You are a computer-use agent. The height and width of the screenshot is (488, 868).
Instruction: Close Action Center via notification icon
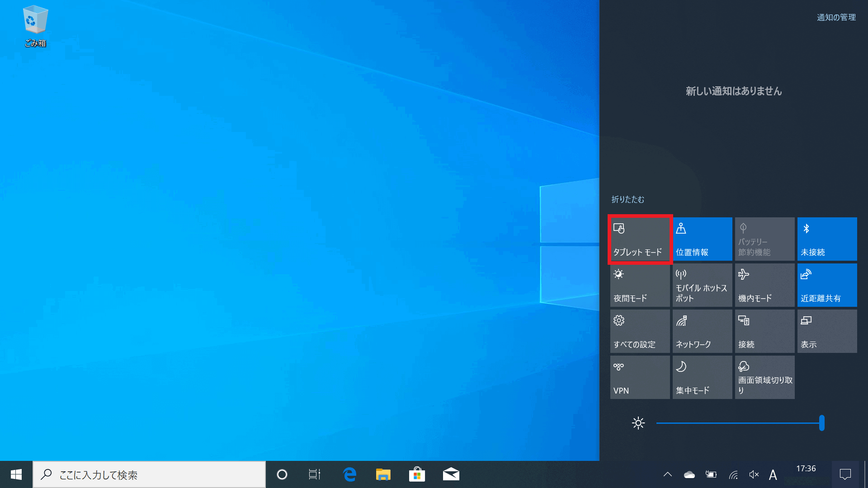click(845, 474)
